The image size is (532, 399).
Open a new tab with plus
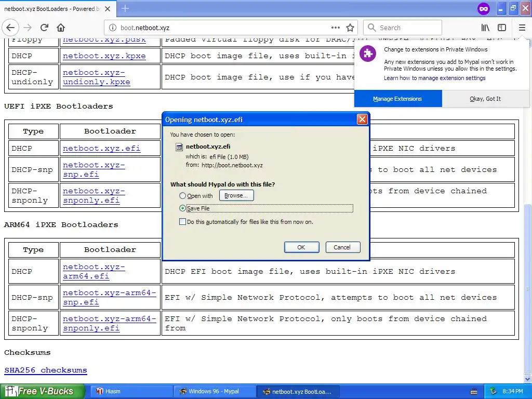[125, 8]
